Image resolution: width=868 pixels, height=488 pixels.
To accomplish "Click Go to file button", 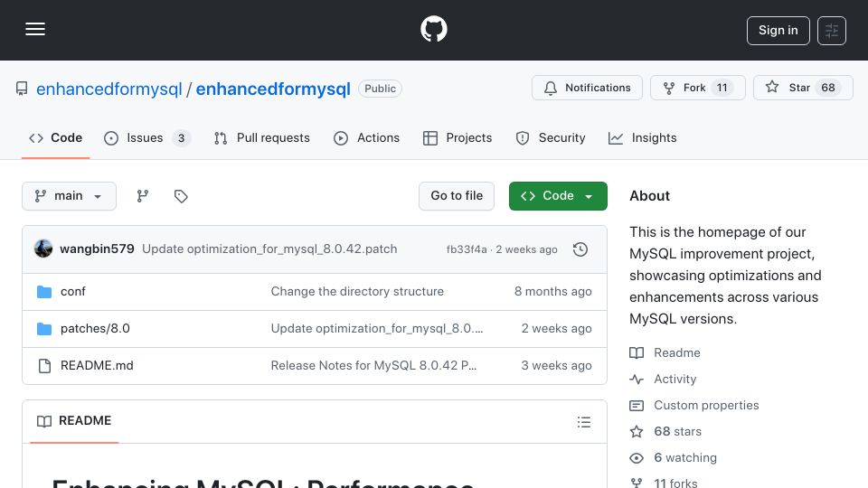I will pos(457,196).
